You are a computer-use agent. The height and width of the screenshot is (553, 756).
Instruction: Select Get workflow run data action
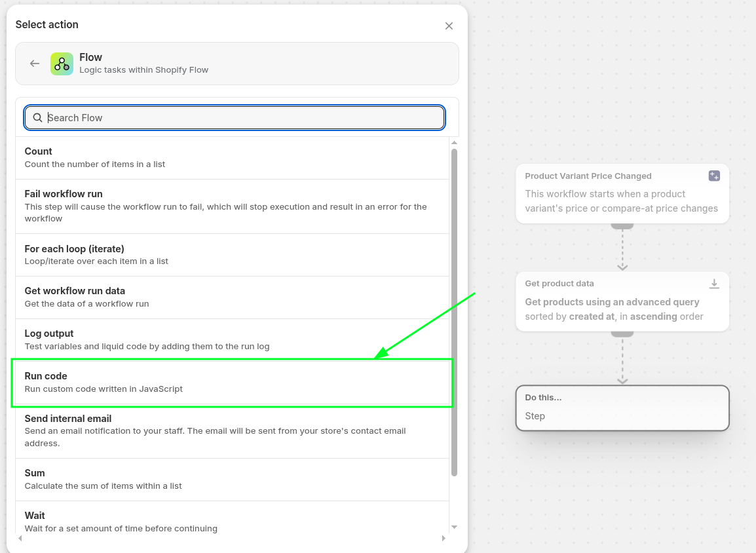[x=232, y=297]
